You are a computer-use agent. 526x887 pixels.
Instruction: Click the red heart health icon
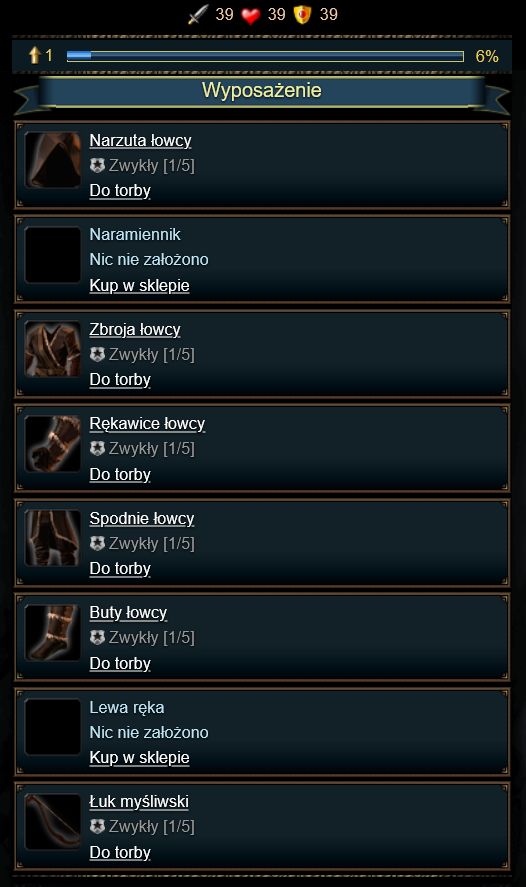tap(251, 15)
